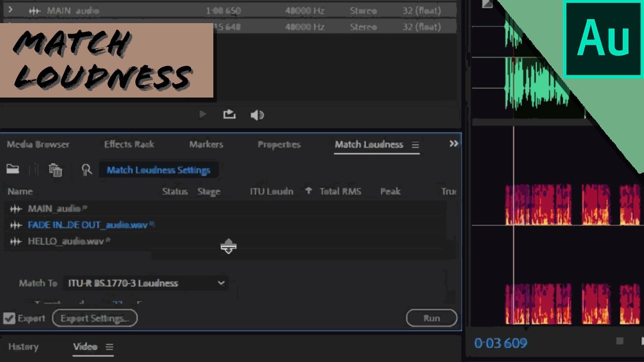Select the Video tab
This screenshot has width=644, height=362.
coord(86,346)
